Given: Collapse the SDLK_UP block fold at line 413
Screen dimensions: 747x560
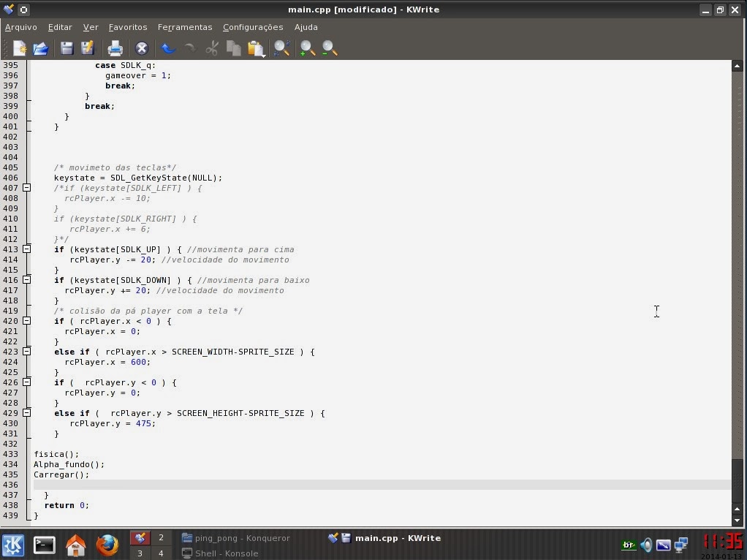Looking at the screenshot, I should (26, 249).
